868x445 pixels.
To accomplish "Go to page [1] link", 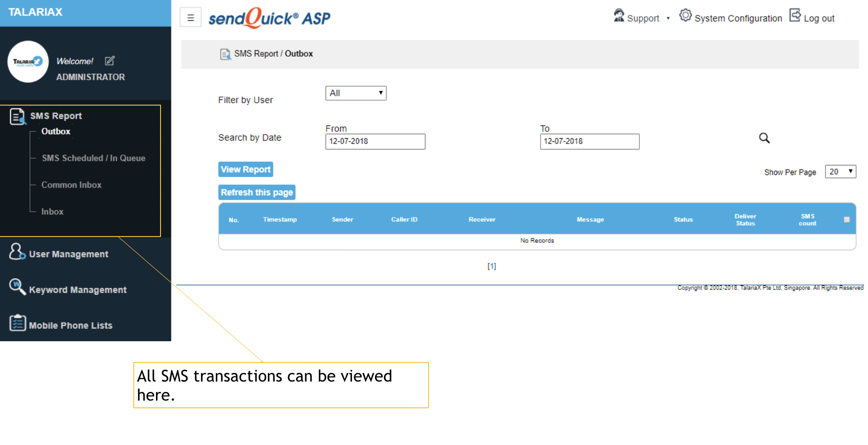I will coord(492,266).
